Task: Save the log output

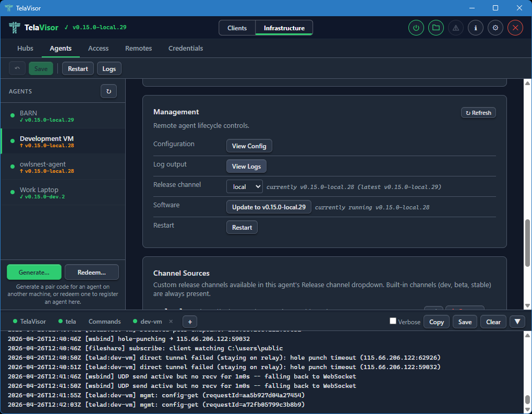Action: click(465, 322)
